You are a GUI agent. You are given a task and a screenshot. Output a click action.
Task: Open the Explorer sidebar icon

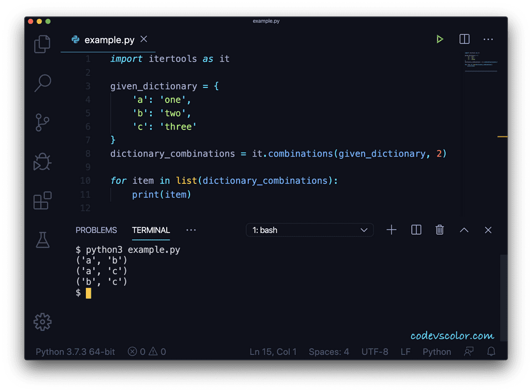[43, 44]
